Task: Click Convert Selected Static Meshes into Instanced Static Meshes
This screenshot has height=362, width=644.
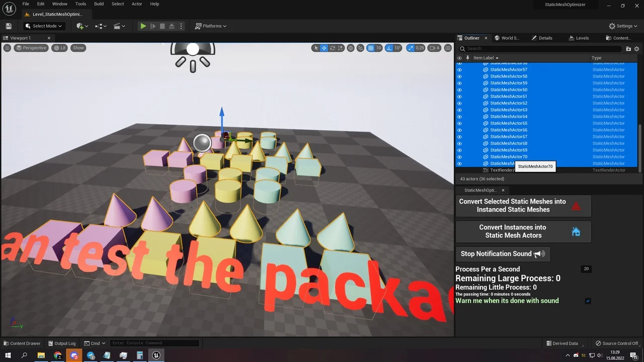Action: pos(513,206)
